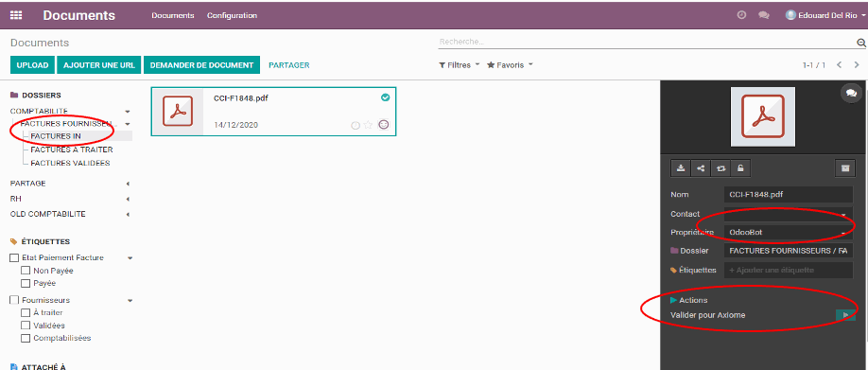Expand the PARTAGE folder arrow
The width and height of the screenshot is (868, 370).
tap(128, 184)
